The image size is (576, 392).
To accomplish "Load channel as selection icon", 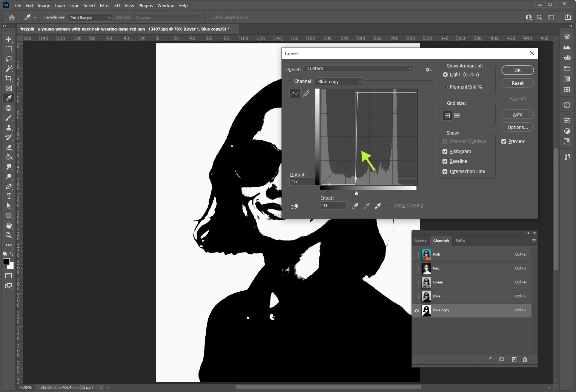I will click(x=491, y=360).
